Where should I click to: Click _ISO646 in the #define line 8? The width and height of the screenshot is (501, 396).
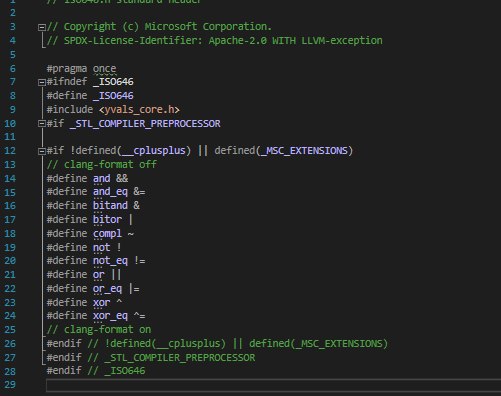(x=113, y=96)
